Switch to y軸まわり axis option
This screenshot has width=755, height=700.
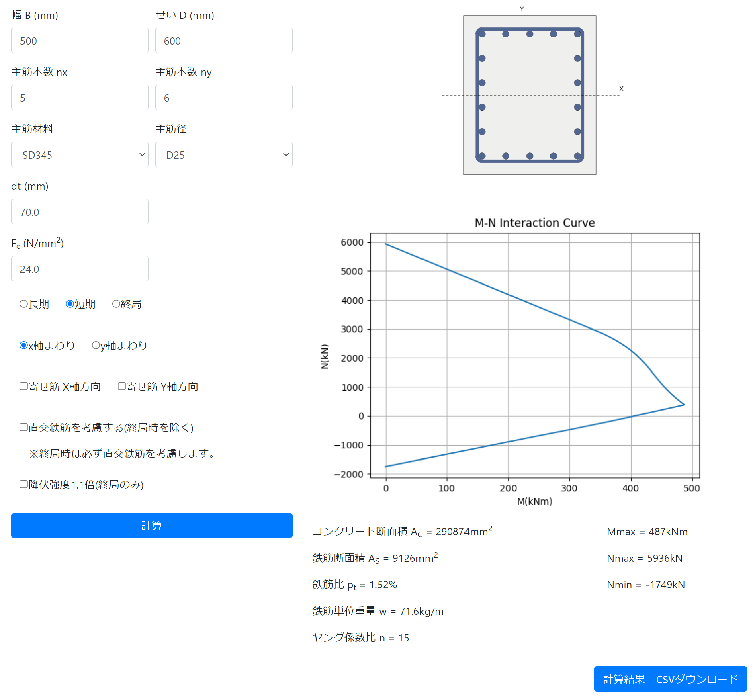[x=96, y=346]
